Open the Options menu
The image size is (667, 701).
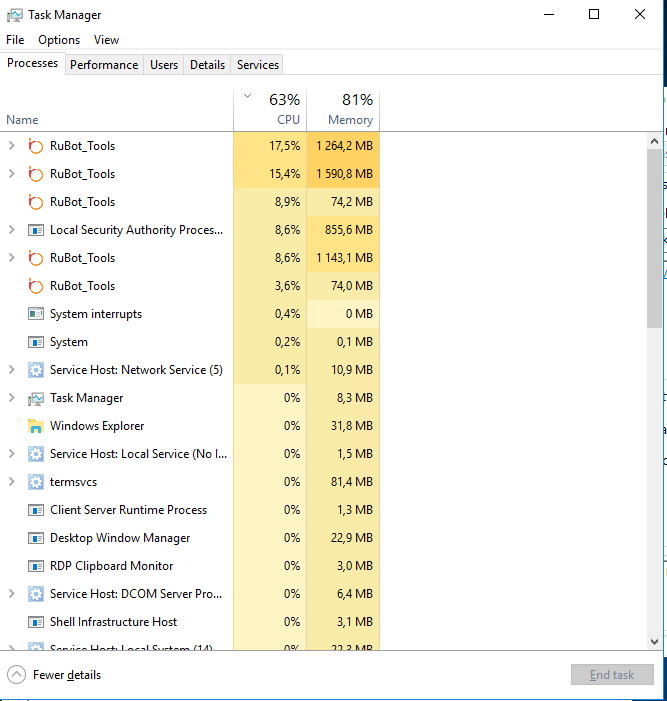coord(59,40)
